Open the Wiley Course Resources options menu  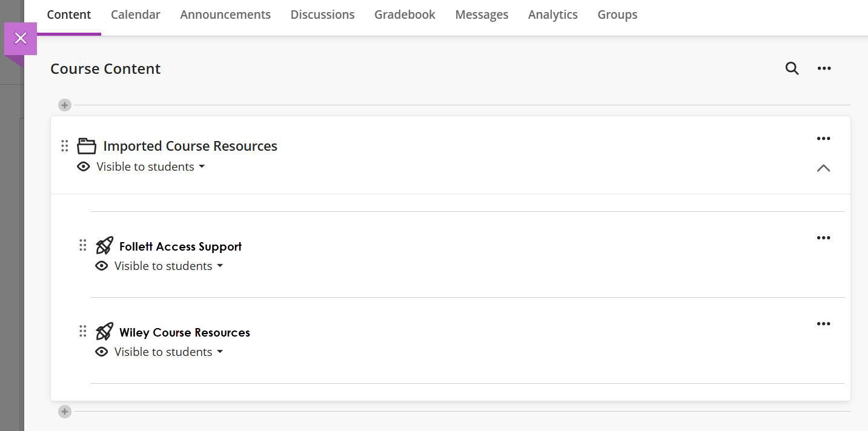coord(823,323)
